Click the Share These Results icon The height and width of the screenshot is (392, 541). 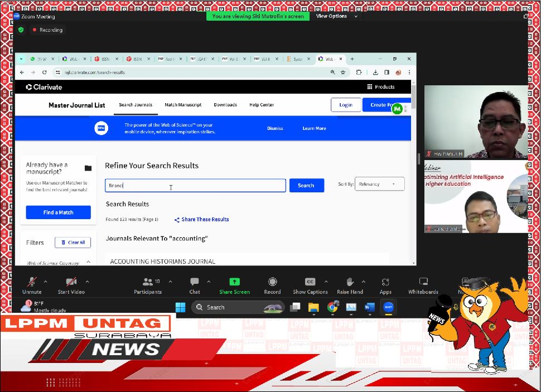pos(177,220)
